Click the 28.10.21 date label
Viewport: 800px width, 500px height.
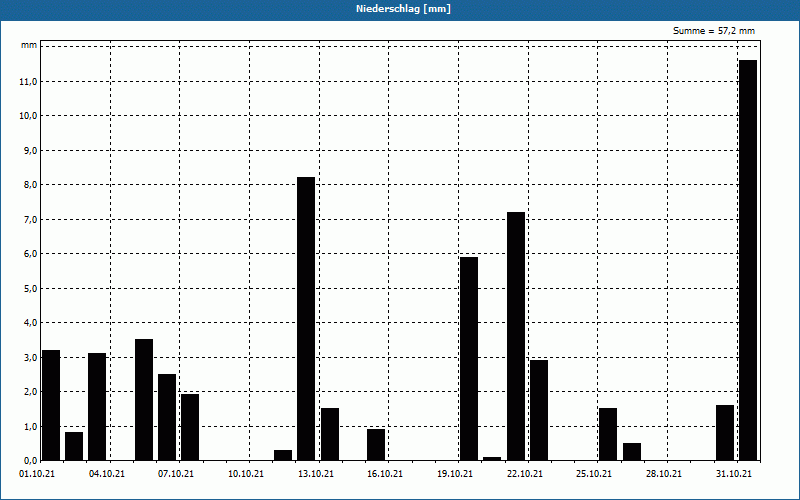click(664, 474)
